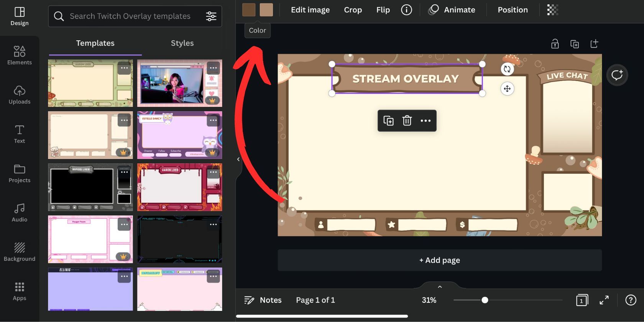Toggle grid view page thumbnails

tap(582, 300)
